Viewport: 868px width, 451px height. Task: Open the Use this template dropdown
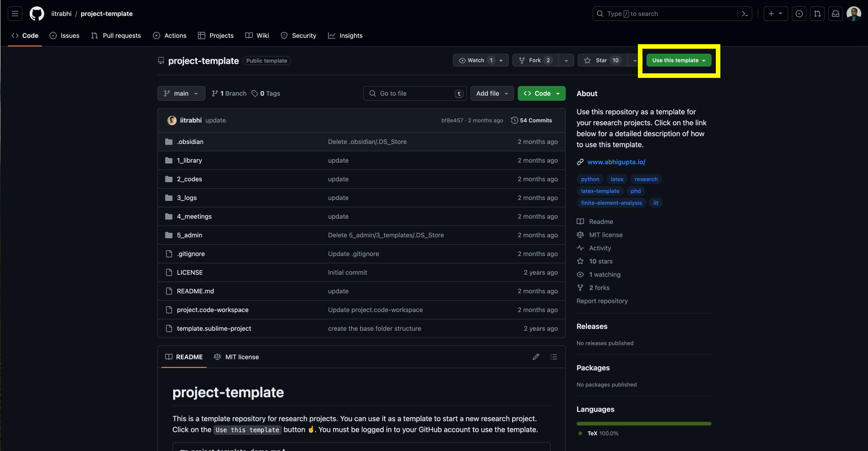[x=678, y=60]
